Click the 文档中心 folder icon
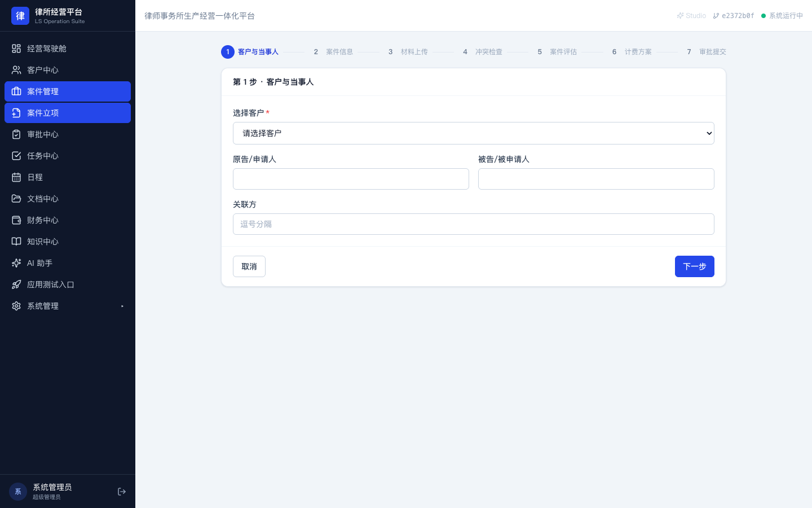This screenshot has width=812, height=508. (x=16, y=199)
